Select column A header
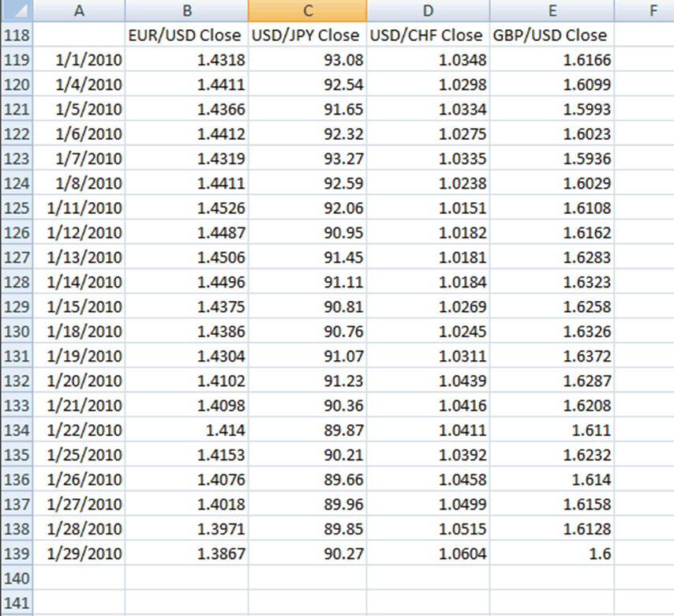 point(79,11)
